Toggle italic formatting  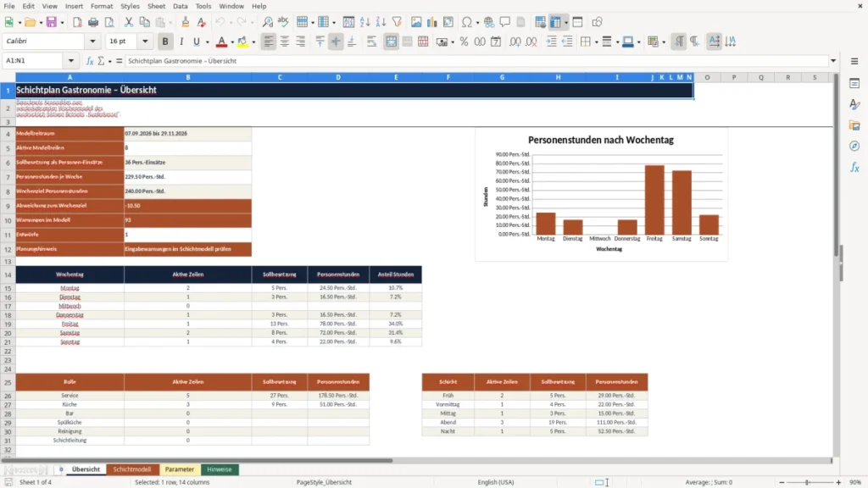(x=181, y=42)
